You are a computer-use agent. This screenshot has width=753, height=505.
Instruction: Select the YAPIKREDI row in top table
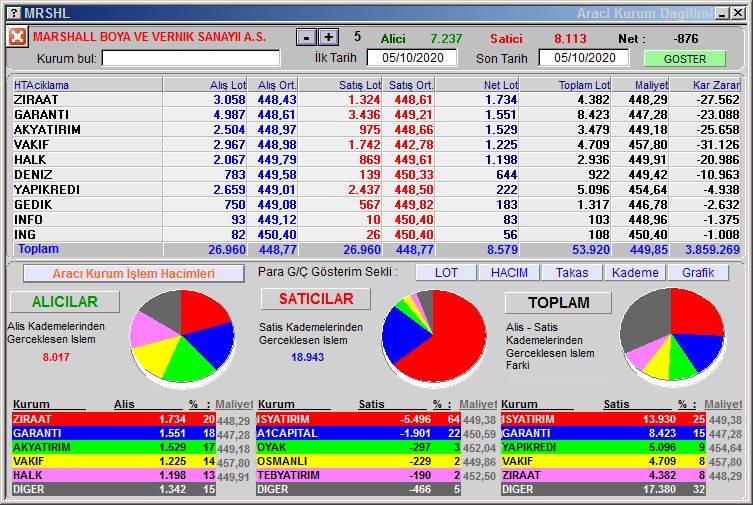point(376,190)
